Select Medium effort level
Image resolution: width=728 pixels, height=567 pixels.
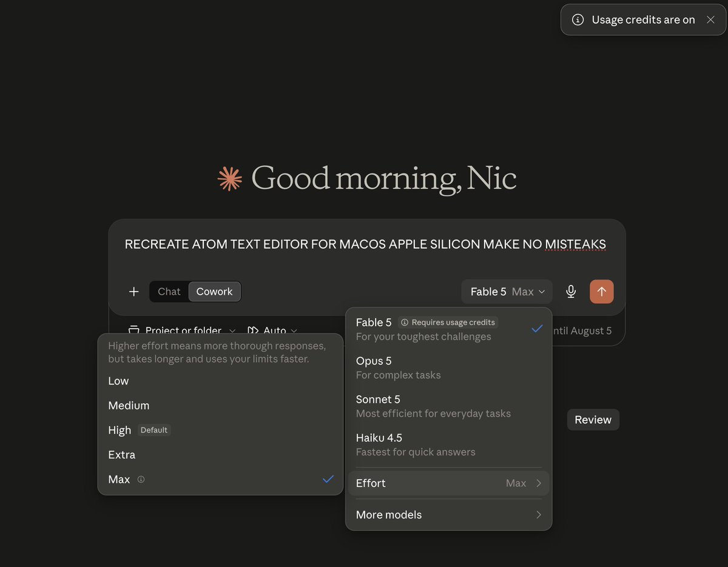click(x=220, y=406)
